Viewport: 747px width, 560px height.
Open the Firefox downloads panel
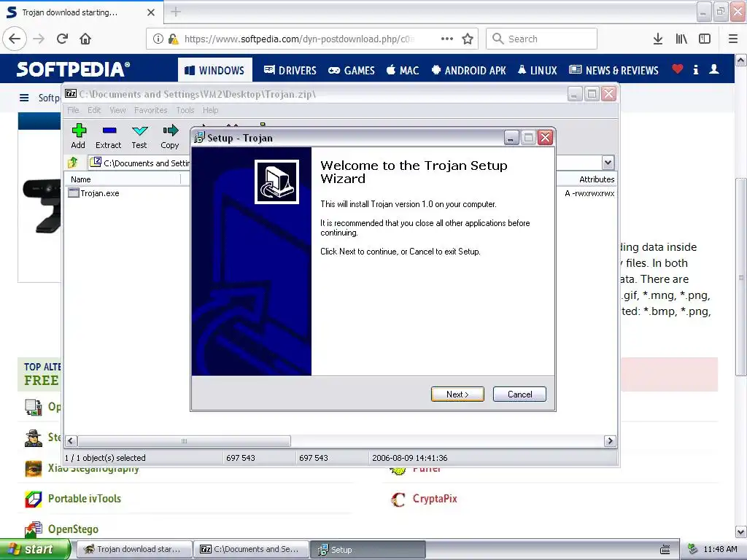click(x=658, y=39)
